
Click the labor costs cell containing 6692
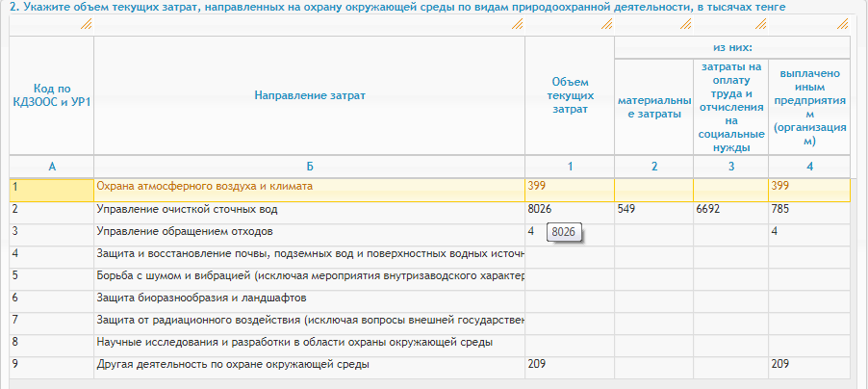click(x=729, y=208)
